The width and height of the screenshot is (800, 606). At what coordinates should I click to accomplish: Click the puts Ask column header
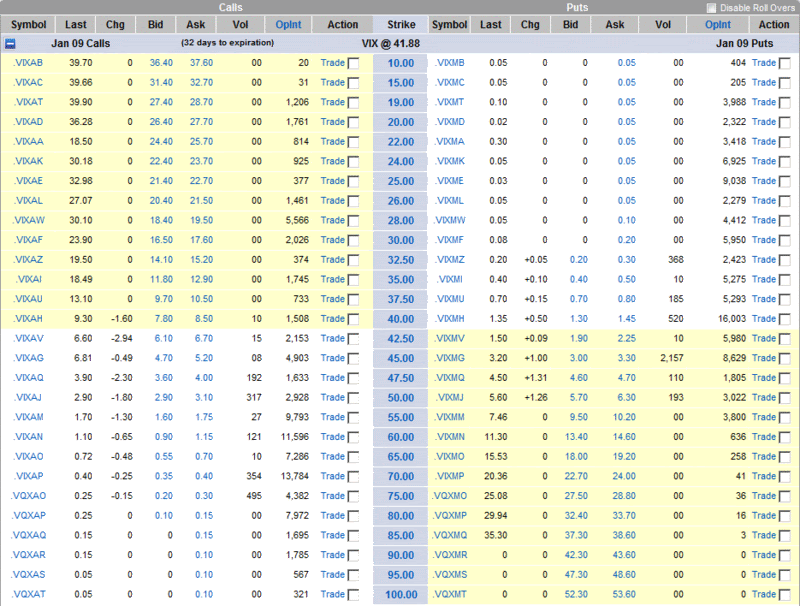pos(615,24)
